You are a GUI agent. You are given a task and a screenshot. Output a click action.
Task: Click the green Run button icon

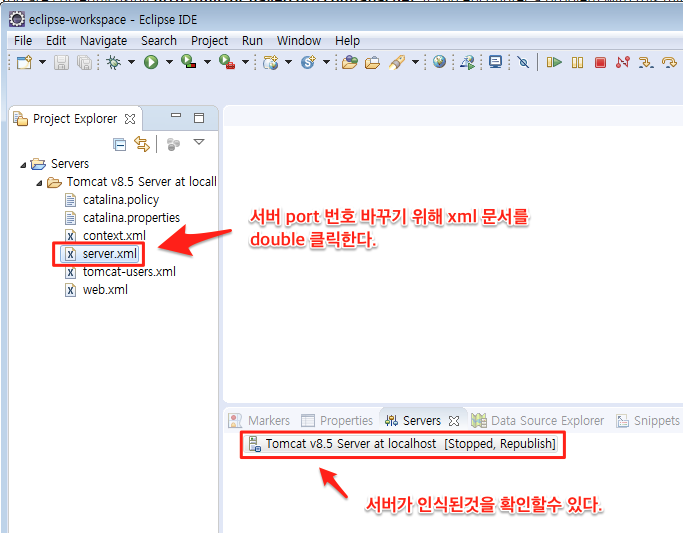click(151, 62)
